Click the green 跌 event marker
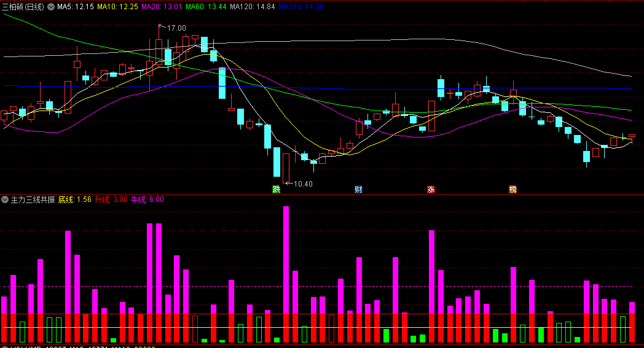Image resolution: width=644 pixels, height=348 pixels. (277, 189)
